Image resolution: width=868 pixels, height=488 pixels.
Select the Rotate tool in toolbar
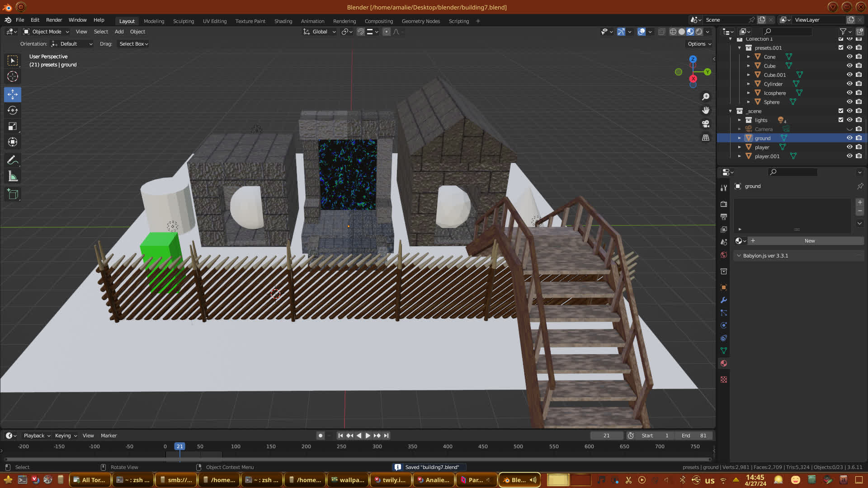[13, 111]
